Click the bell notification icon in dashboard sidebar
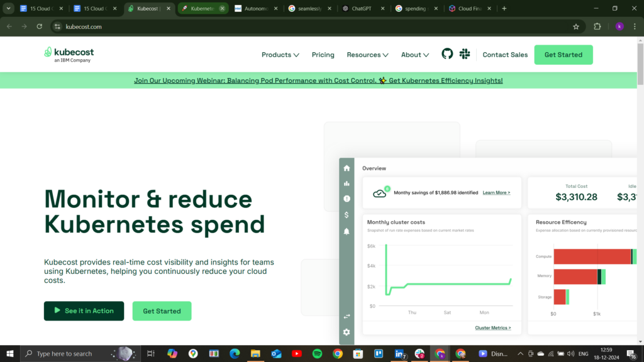Screen dimensions: 644x362 pyautogui.click(x=347, y=231)
